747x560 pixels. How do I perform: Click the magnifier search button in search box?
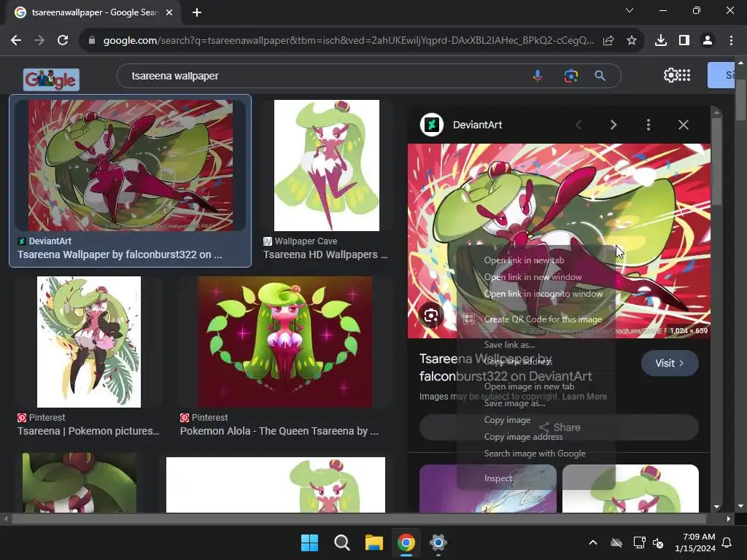pyautogui.click(x=600, y=76)
